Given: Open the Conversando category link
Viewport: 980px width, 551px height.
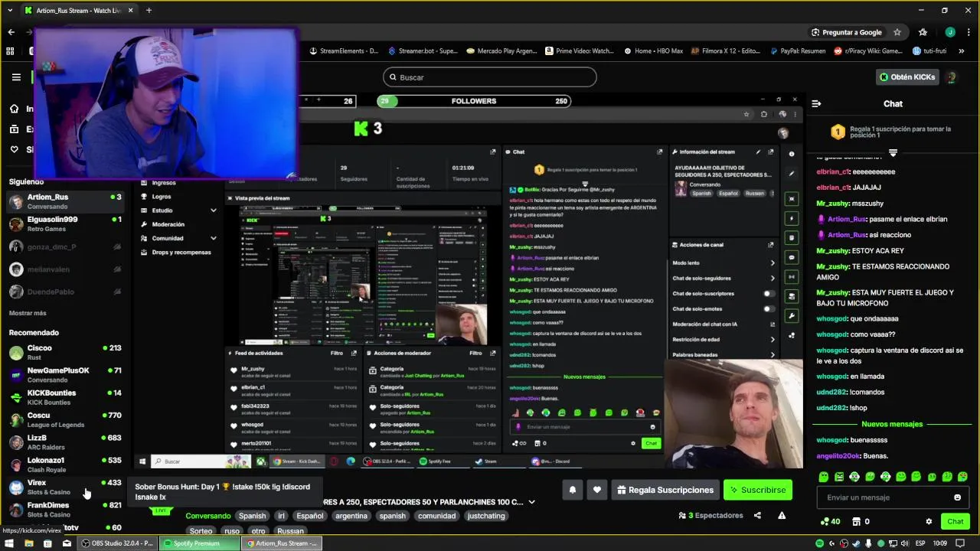Looking at the screenshot, I should pyautogui.click(x=207, y=516).
